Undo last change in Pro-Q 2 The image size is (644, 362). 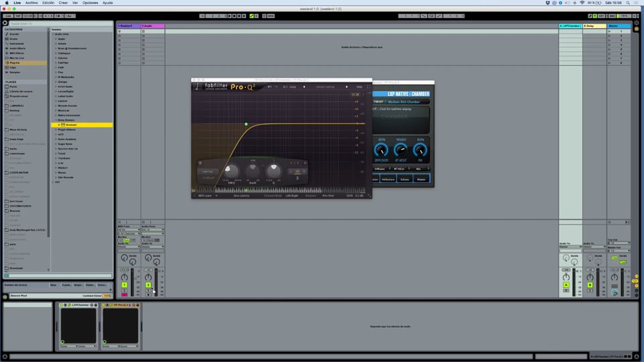[x=270, y=87]
